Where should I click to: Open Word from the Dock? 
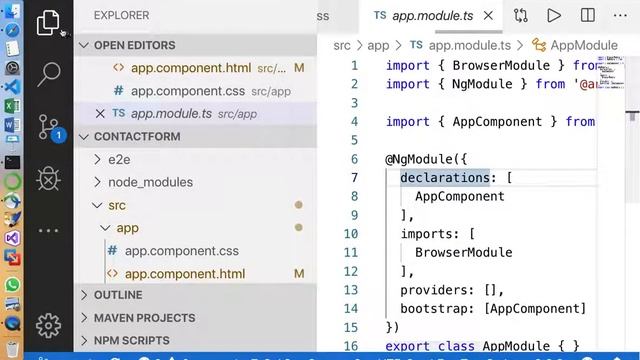pyautogui.click(x=12, y=124)
